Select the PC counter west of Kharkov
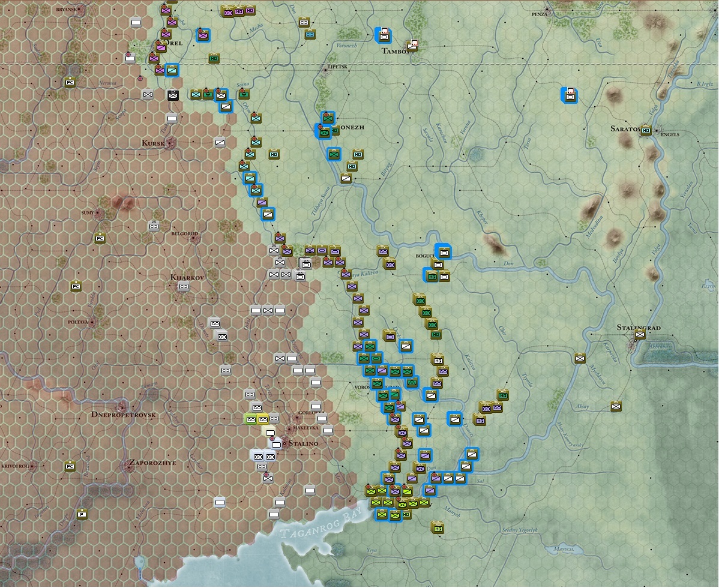Screen dimensions: 719x588 click(x=76, y=286)
